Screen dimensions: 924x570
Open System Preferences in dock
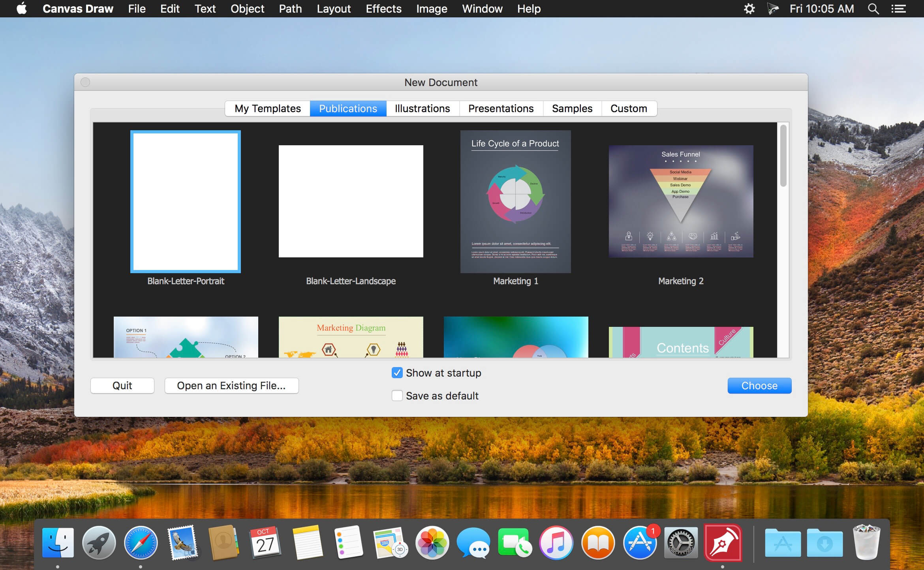[x=681, y=543]
